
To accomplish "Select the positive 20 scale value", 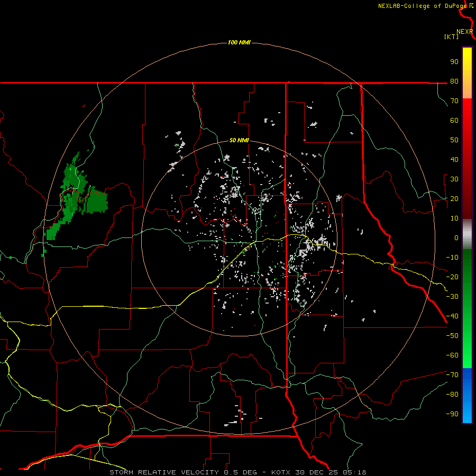I will 454,198.
